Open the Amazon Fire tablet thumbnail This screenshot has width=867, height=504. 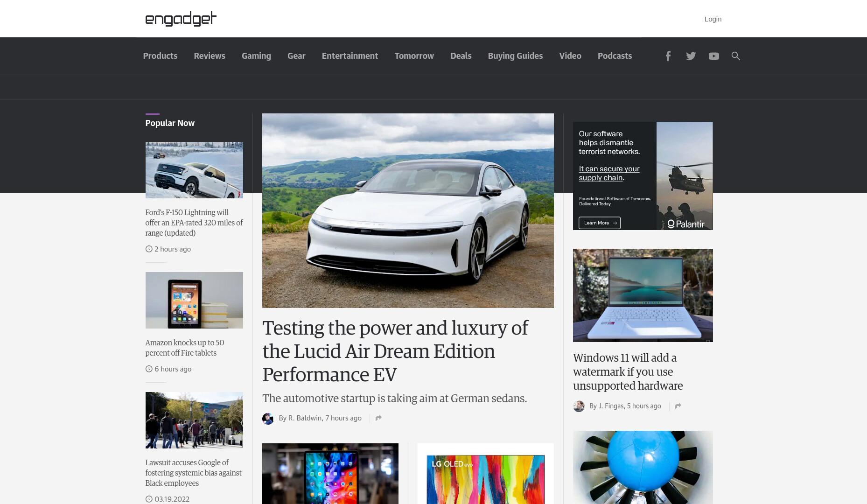pyautogui.click(x=194, y=300)
